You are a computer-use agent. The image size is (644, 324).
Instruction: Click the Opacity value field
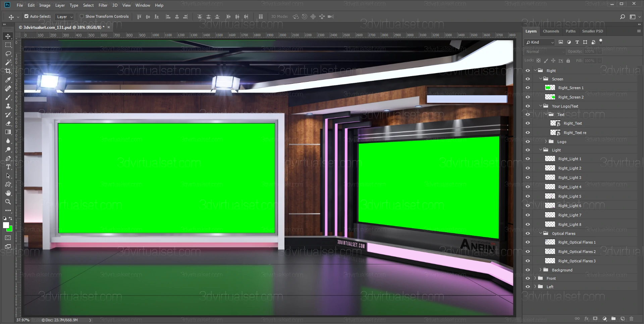coord(590,52)
